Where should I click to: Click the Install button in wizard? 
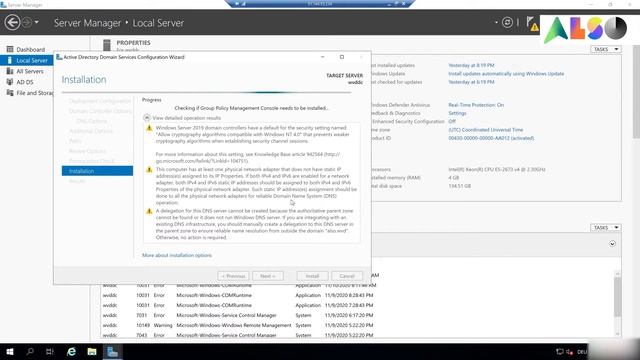[x=312, y=276]
